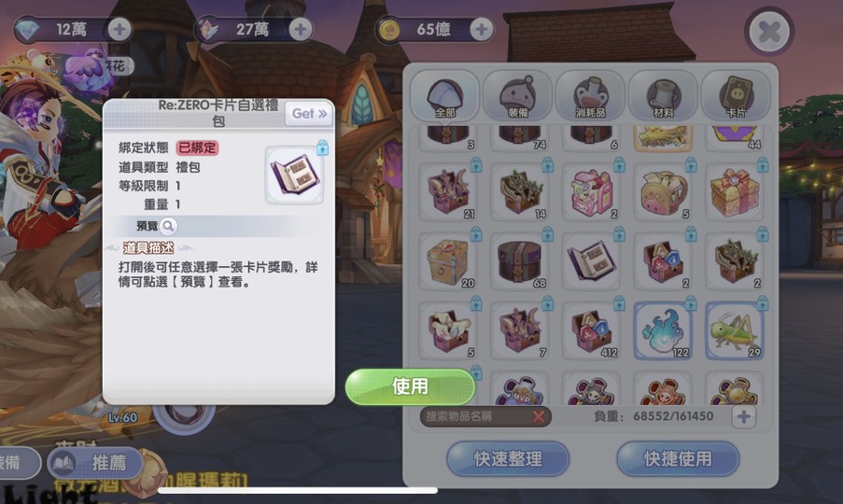Add more diamonds with the plus beside 12萬

point(119,29)
